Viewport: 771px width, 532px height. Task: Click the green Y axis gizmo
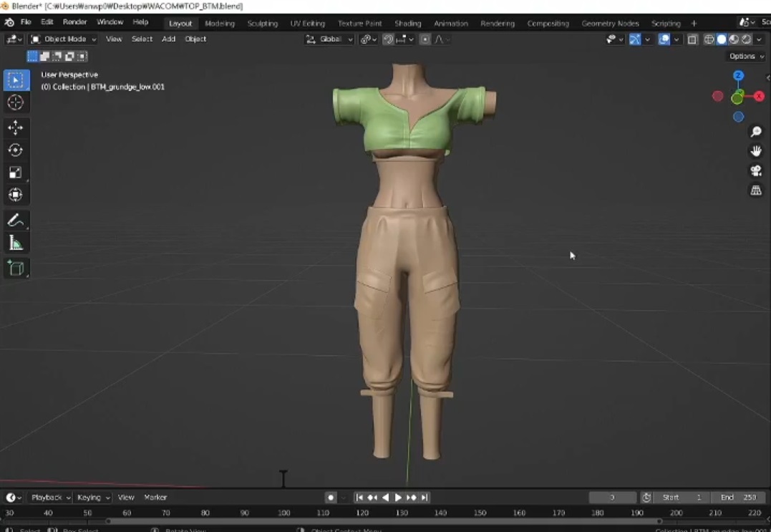click(x=737, y=98)
